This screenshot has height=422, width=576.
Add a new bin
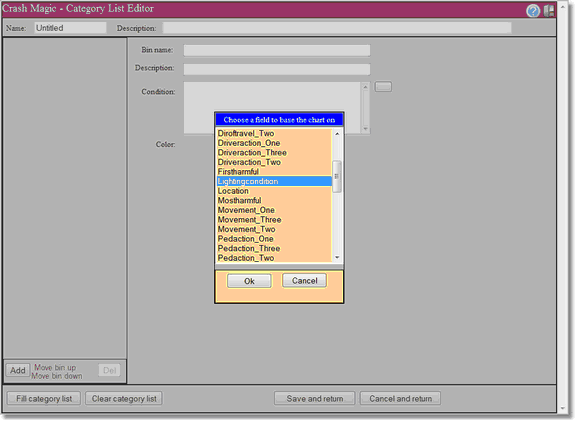coord(18,370)
